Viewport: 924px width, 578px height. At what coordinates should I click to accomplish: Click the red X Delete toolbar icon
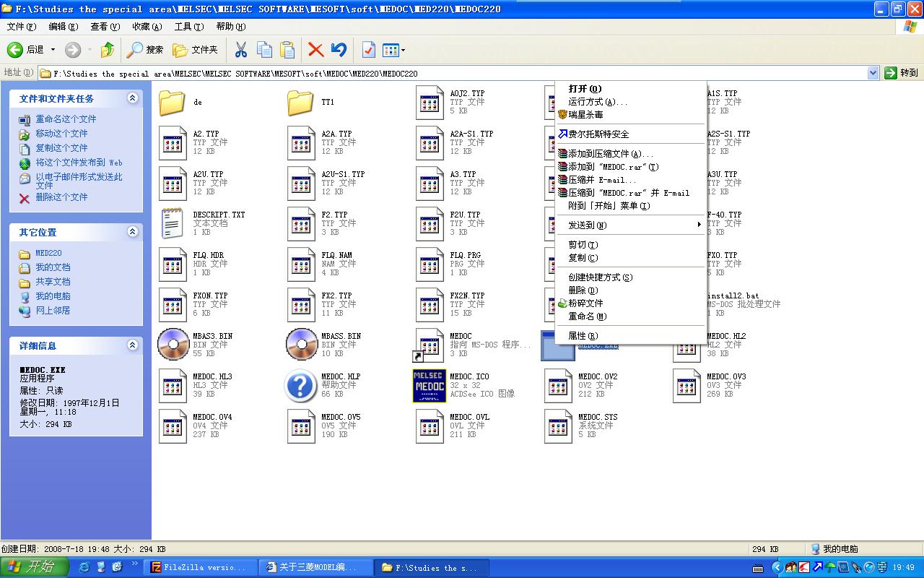(315, 50)
